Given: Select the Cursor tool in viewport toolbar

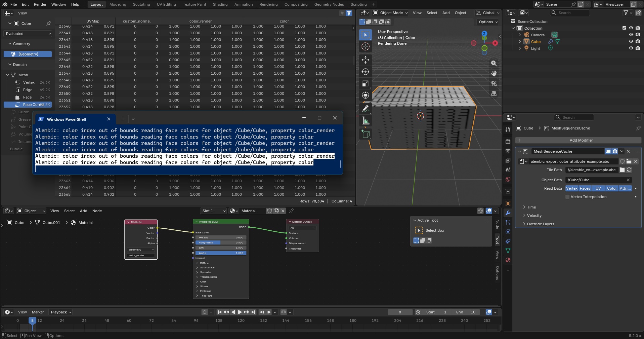Looking at the screenshot, I should tap(366, 47).
